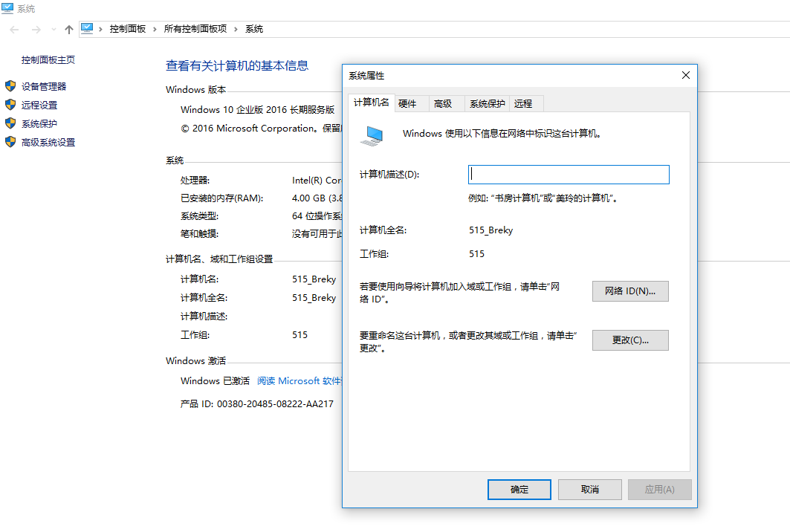Open the recent locations dropdown arrow
Screen dimensions: 790x532
54,30
